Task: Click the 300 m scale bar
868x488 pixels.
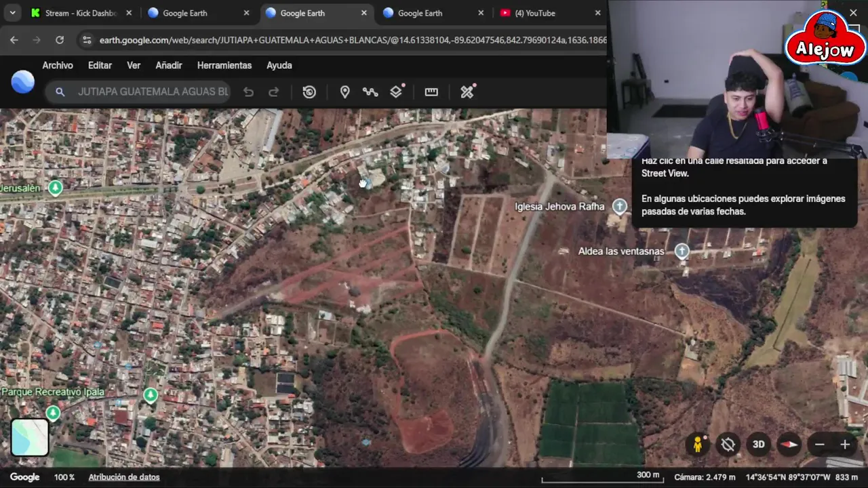Action: tap(601, 477)
